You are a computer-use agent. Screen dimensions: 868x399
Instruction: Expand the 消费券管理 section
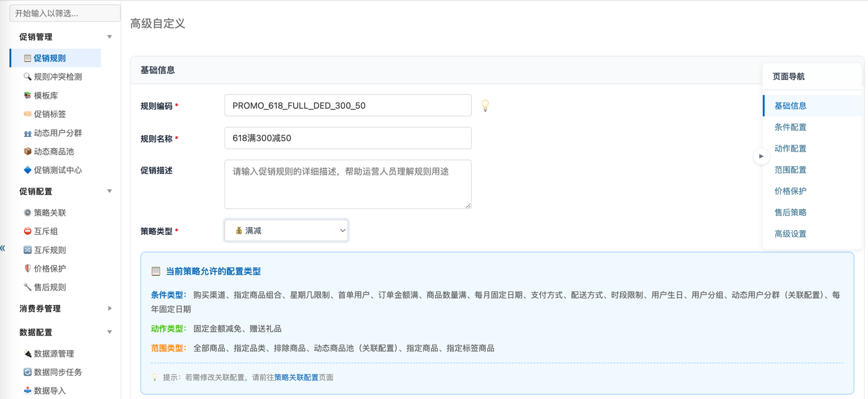pyautogui.click(x=109, y=309)
